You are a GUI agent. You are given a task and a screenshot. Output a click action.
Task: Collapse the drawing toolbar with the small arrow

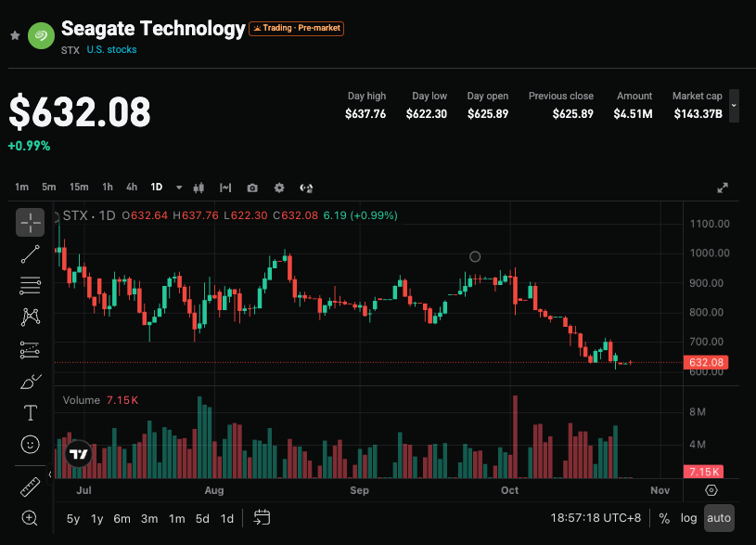50,474
